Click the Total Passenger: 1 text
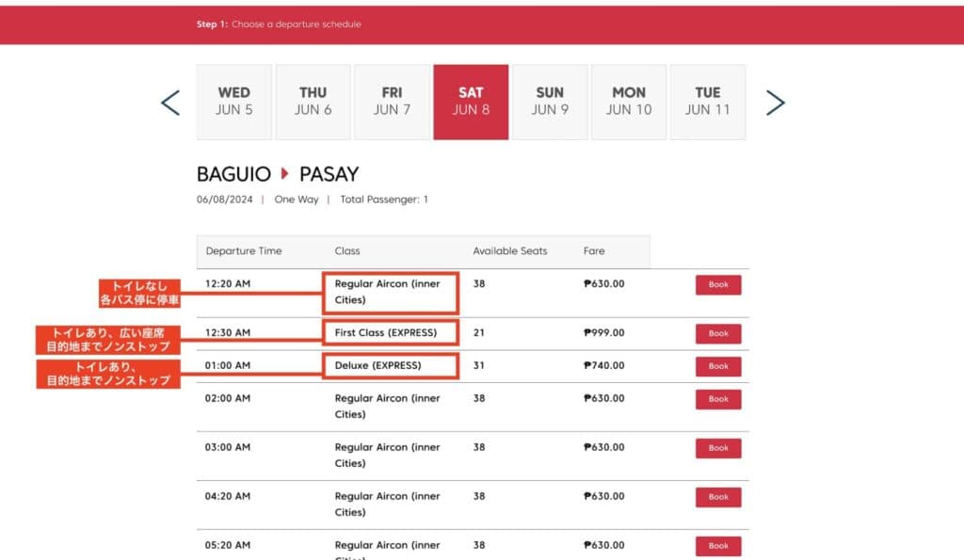Image resolution: width=964 pixels, height=560 pixels. click(x=384, y=200)
